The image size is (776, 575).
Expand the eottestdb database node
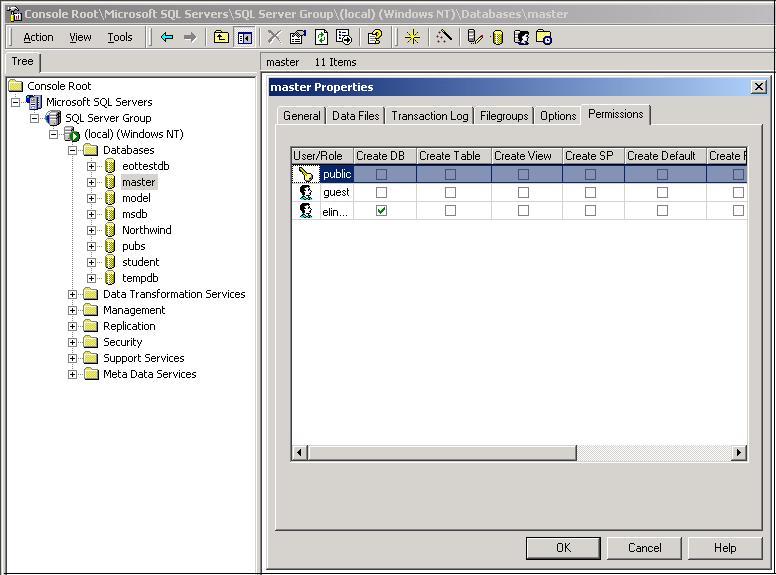tap(92, 166)
